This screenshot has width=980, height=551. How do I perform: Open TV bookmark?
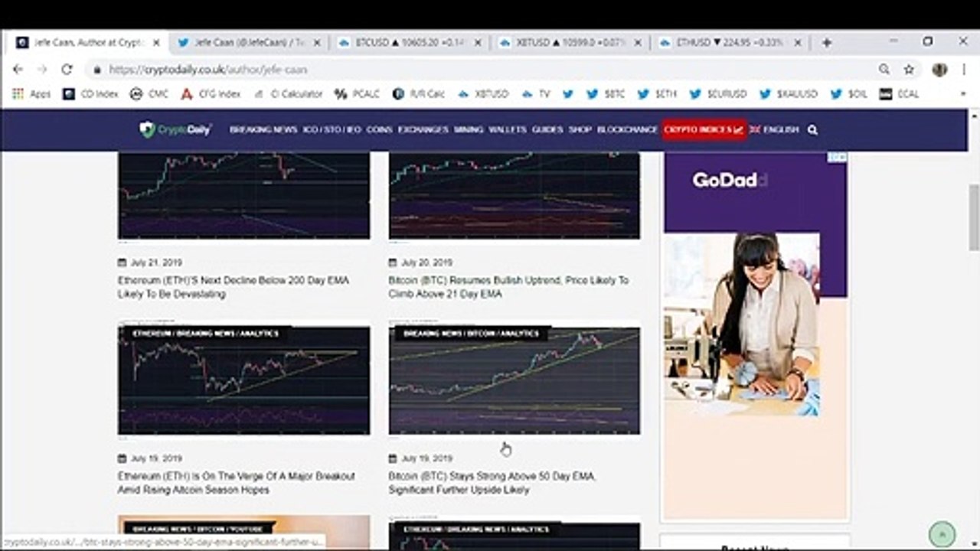click(536, 94)
